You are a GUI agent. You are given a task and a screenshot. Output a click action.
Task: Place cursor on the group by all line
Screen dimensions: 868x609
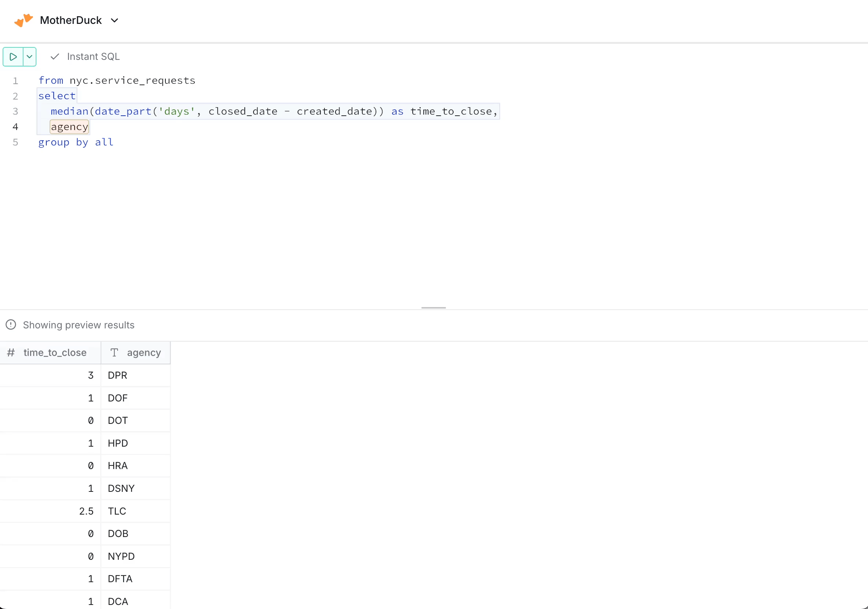click(x=76, y=143)
